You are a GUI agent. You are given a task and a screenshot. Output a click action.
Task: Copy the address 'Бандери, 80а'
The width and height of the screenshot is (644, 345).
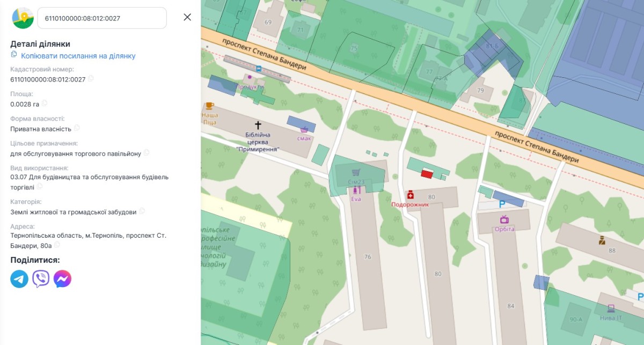(x=57, y=245)
